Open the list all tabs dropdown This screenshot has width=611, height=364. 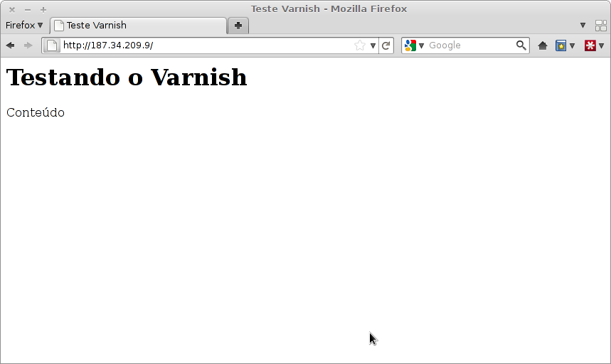583,26
